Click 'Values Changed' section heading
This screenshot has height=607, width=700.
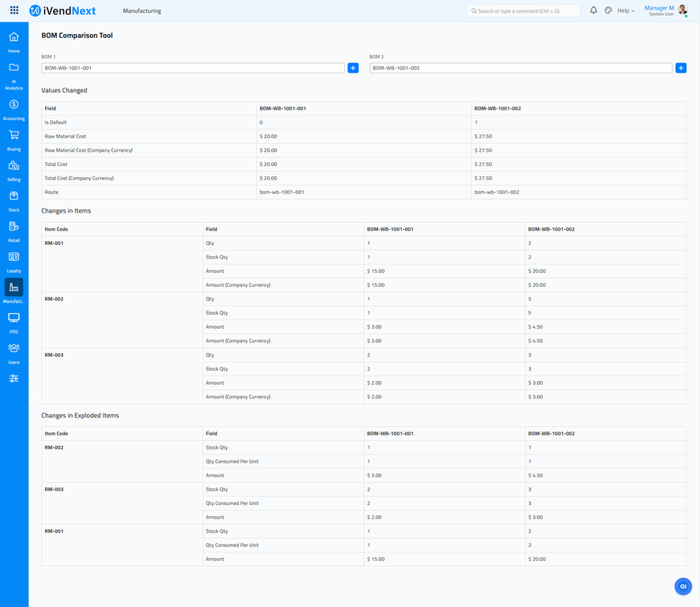pyautogui.click(x=64, y=90)
